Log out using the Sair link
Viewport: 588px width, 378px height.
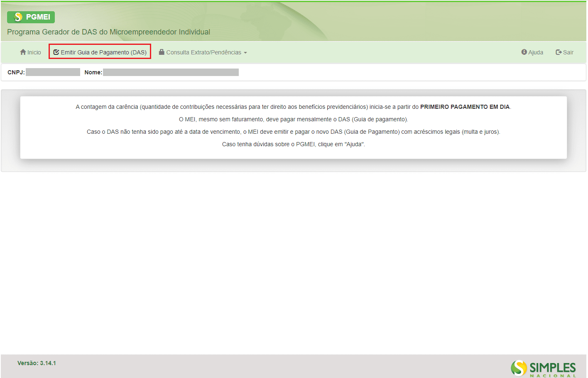pyautogui.click(x=568, y=52)
